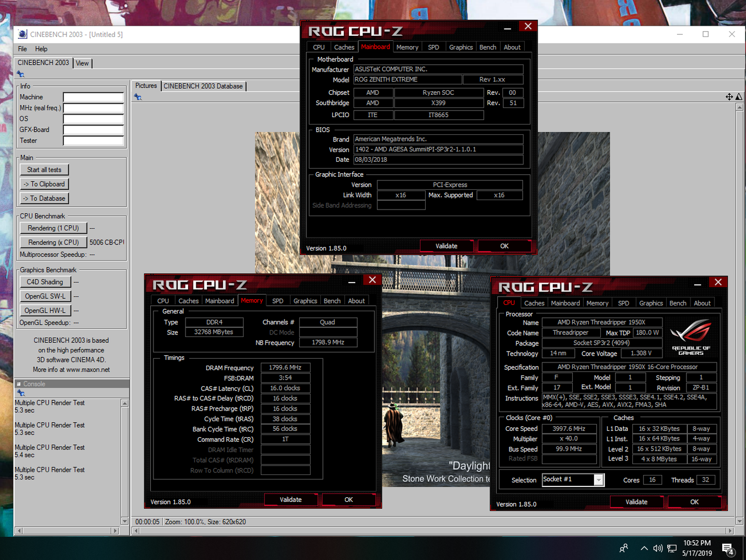Run Rendering (x CPU) benchmark
The width and height of the screenshot is (746, 560).
[53, 242]
